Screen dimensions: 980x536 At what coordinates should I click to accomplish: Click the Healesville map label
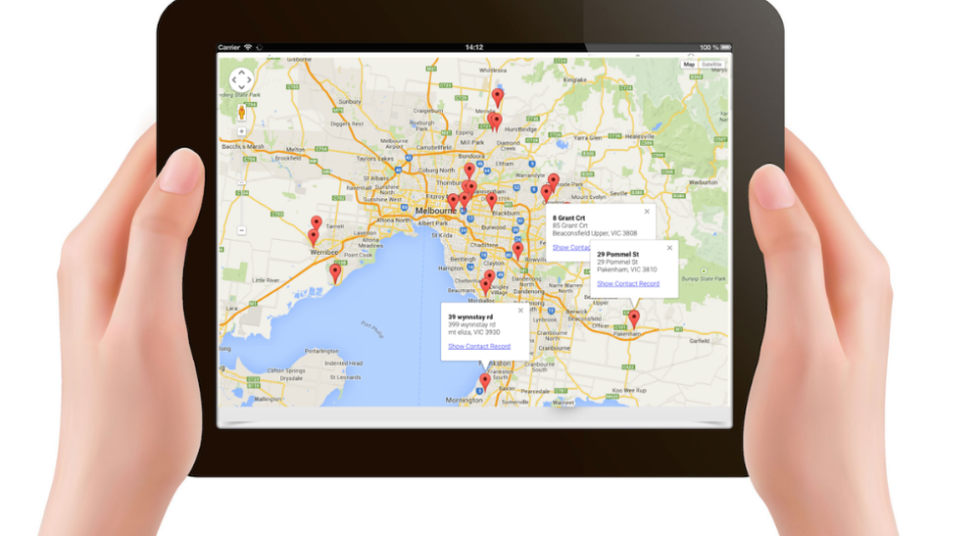pos(639,136)
